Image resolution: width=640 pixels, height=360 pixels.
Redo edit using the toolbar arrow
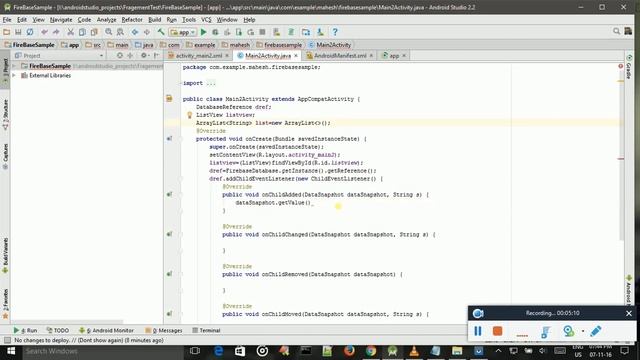[56, 32]
